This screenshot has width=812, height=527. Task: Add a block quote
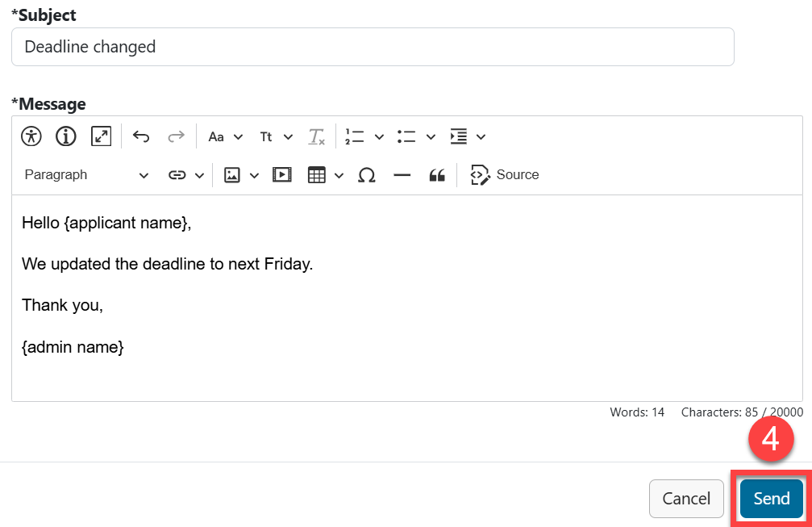pyautogui.click(x=437, y=174)
